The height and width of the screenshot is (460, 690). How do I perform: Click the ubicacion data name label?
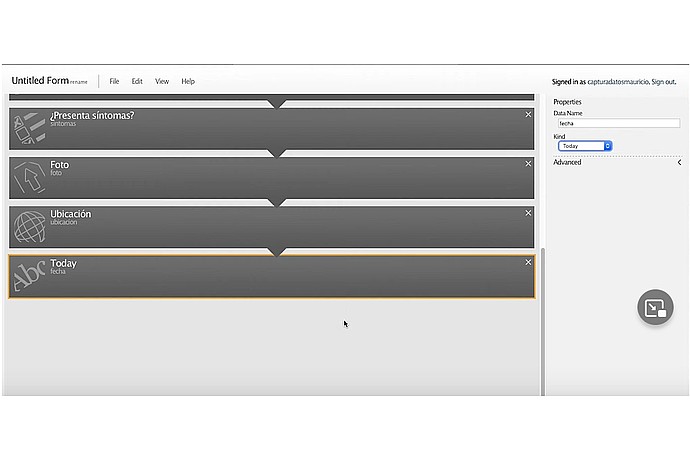click(x=63, y=222)
